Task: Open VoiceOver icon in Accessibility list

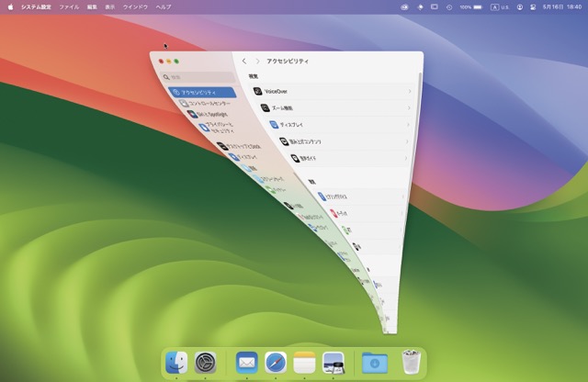Action: click(257, 91)
